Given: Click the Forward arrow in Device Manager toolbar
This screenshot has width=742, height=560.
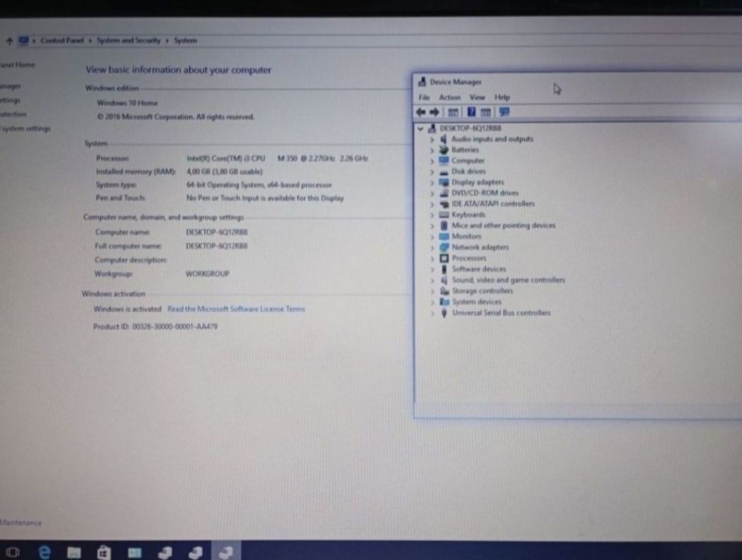Looking at the screenshot, I should [434, 112].
